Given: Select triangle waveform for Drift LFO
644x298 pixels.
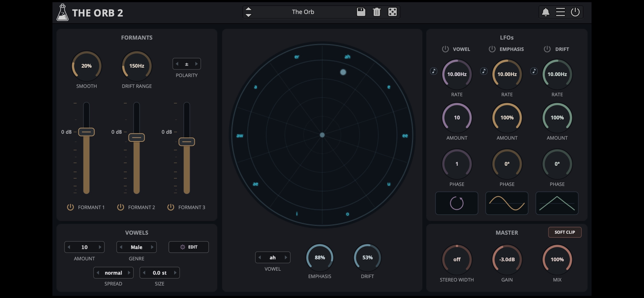Looking at the screenshot, I should 557,203.
